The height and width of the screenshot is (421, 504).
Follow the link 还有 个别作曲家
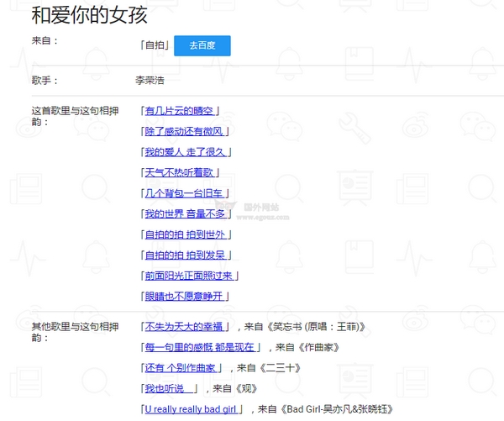[181, 368]
